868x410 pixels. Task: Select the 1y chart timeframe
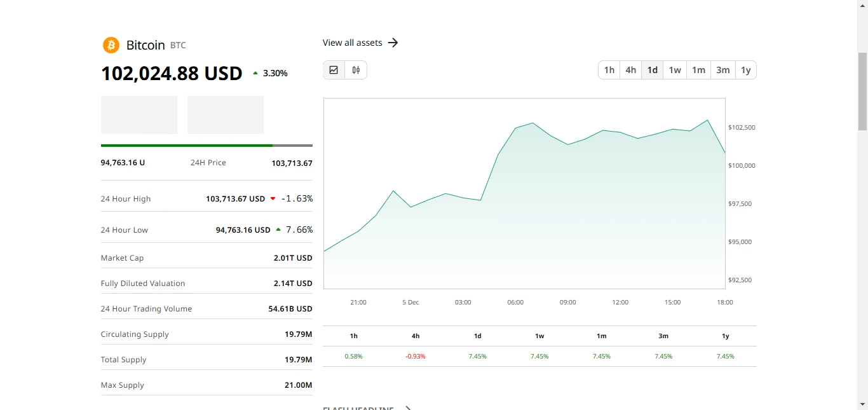(746, 70)
